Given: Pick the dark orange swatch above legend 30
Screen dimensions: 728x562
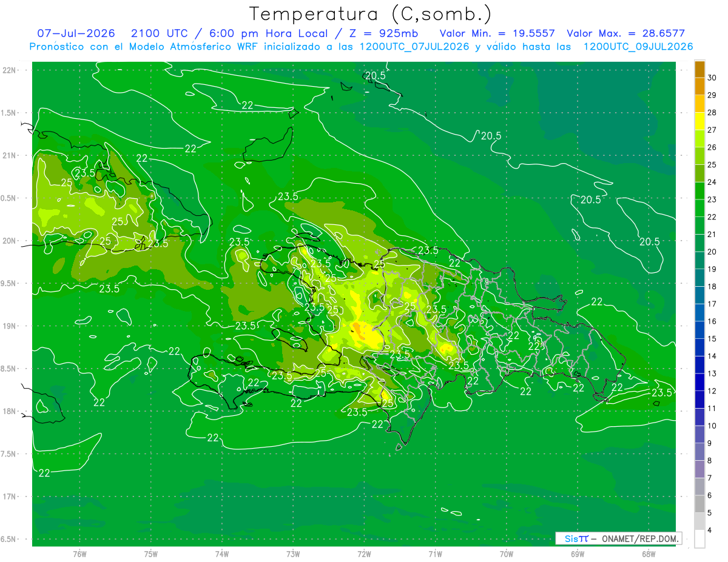Looking at the screenshot, I should 699,69.
